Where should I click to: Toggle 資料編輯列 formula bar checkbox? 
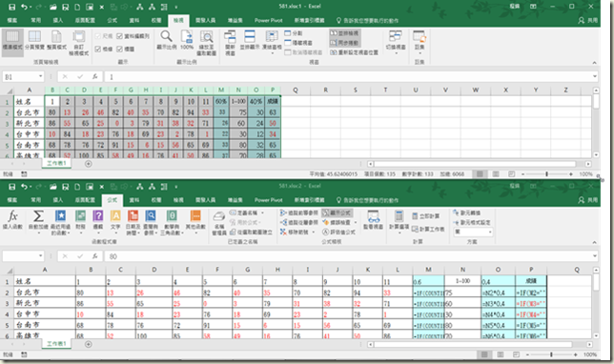pos(133,36)
